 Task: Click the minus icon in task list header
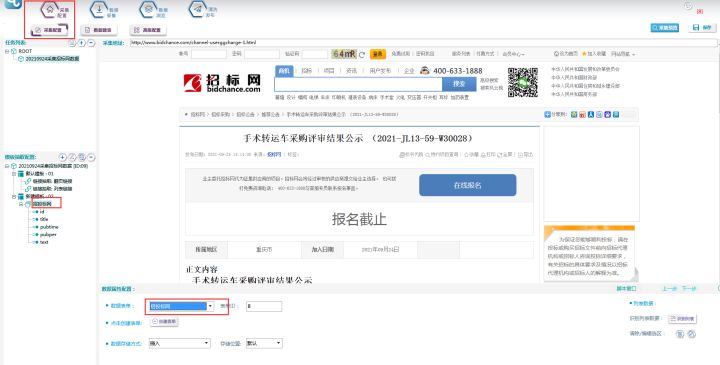point(91,43)
